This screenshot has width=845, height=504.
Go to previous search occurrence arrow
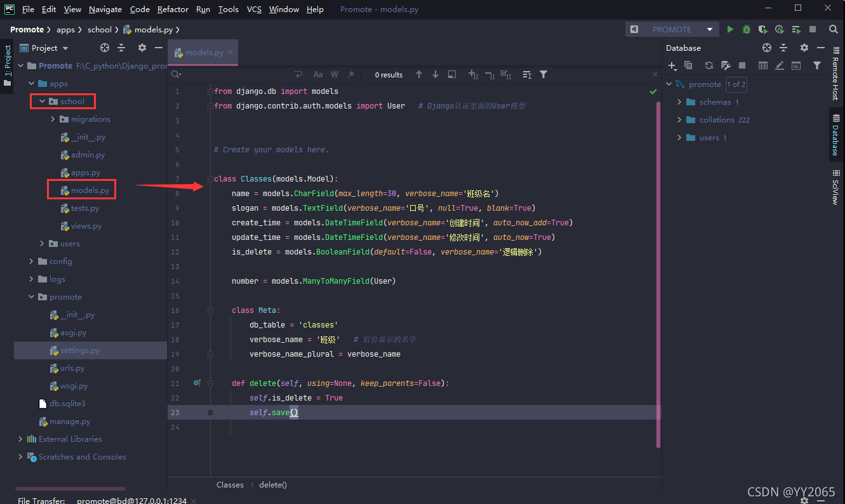click(419, 74)
